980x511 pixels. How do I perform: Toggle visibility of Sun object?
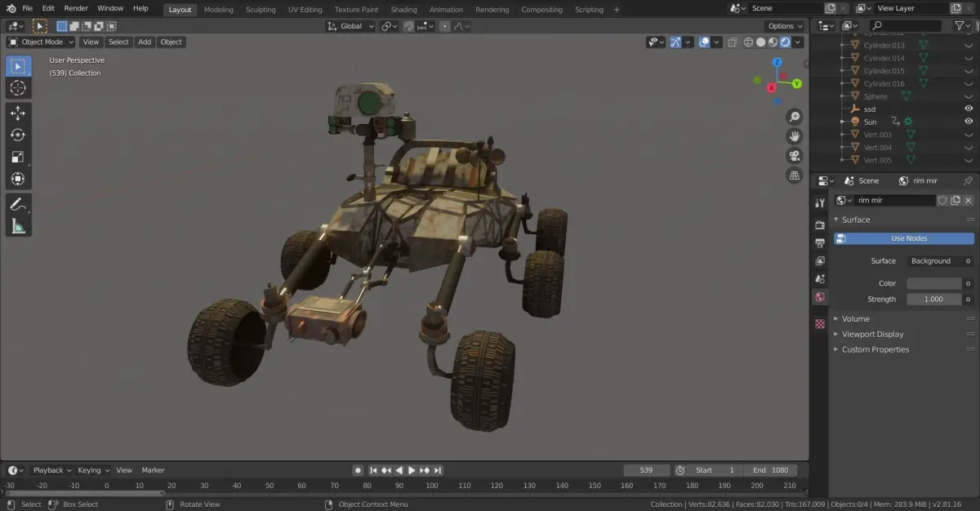969,122
